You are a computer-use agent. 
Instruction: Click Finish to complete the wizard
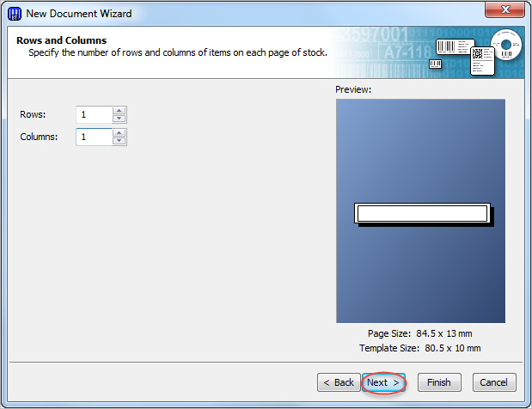point(439,382)
